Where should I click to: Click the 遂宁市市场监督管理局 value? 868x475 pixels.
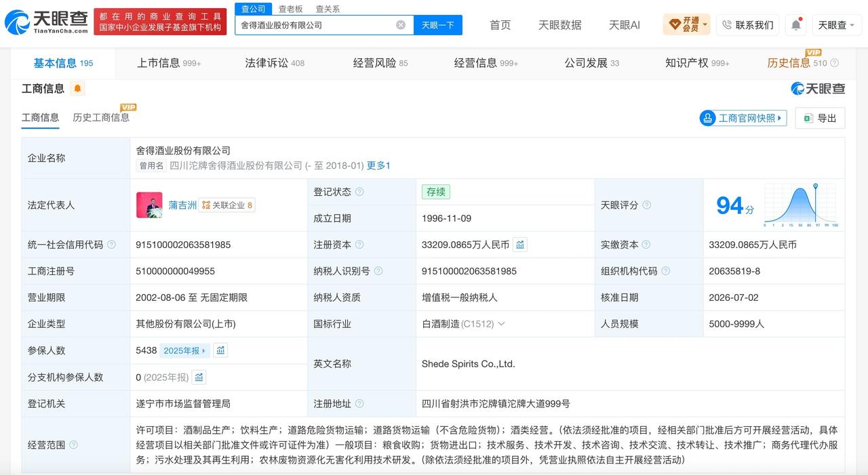point(183,404)
